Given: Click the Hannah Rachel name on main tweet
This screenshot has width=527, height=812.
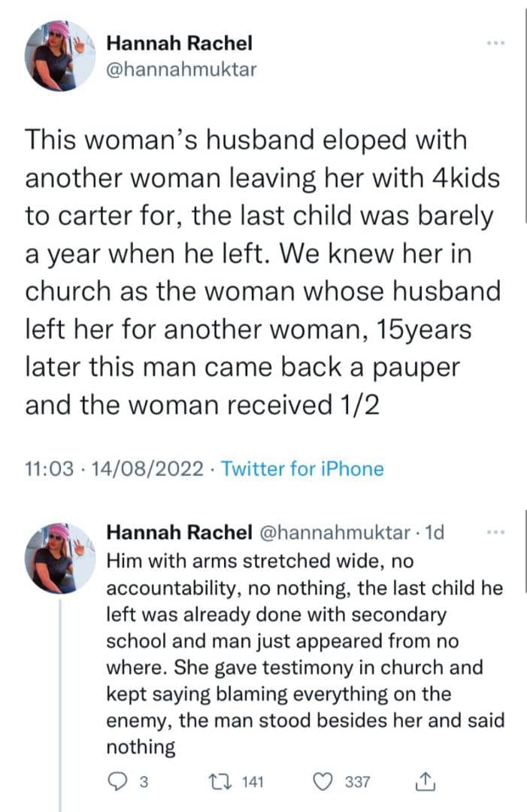Looking at the screenshot, I should [179, 44].
